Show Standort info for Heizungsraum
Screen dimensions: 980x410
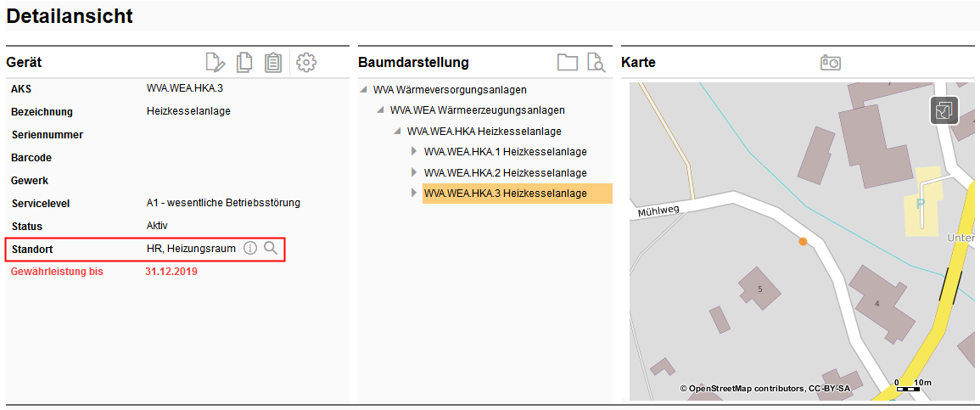pos(250,248)
